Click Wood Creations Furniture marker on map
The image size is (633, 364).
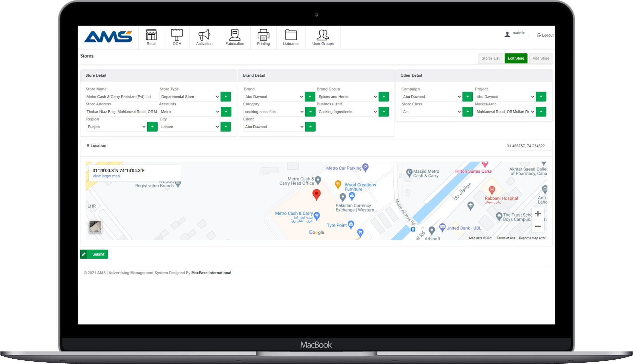(338, 184)
